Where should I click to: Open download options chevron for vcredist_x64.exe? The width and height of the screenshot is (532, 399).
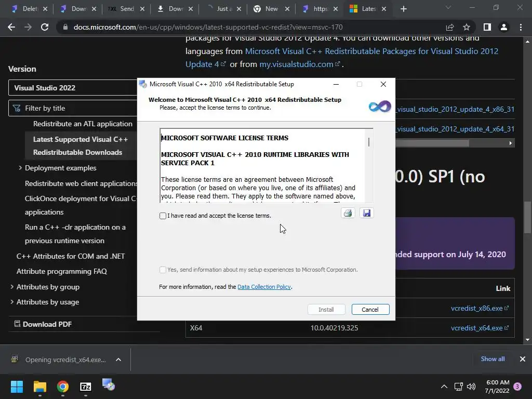118,360
